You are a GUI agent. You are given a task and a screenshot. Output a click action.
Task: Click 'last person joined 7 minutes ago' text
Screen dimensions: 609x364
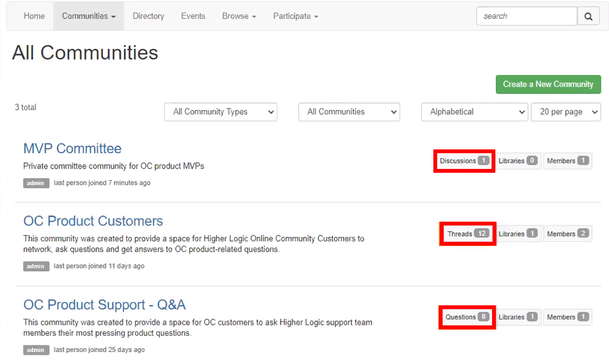(x=102, y=183)
